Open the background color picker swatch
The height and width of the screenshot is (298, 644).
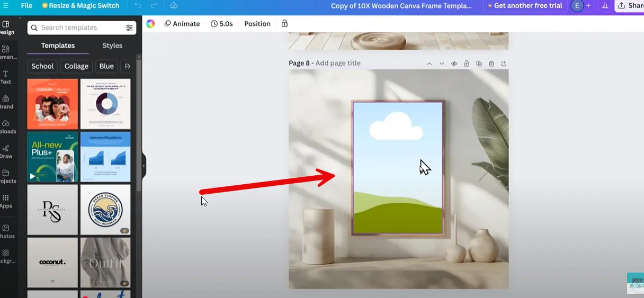[x=150, y=24]
